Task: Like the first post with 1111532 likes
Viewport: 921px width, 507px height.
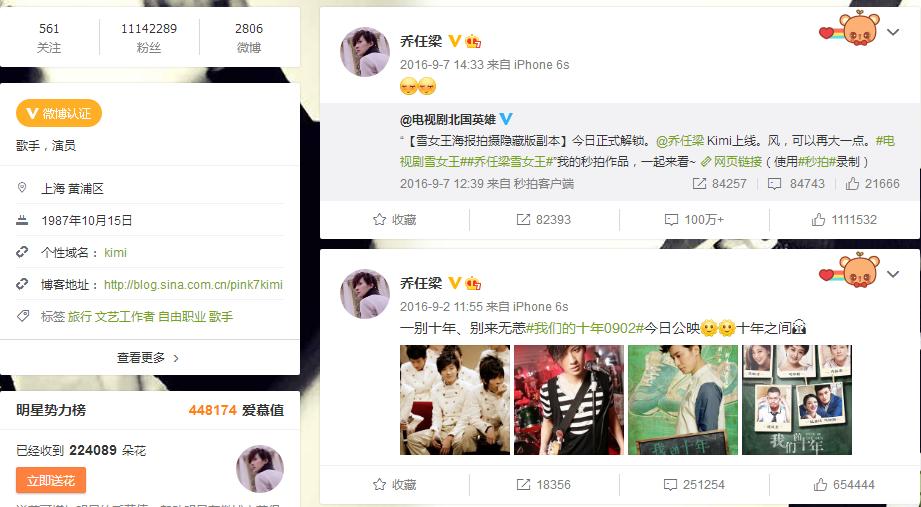Action: click(818, 220)
